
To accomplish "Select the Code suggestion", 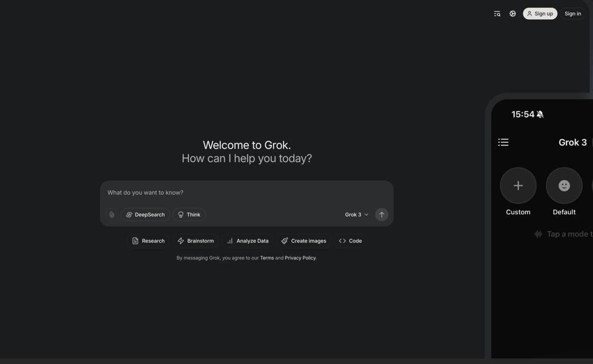I will (350, 241).
